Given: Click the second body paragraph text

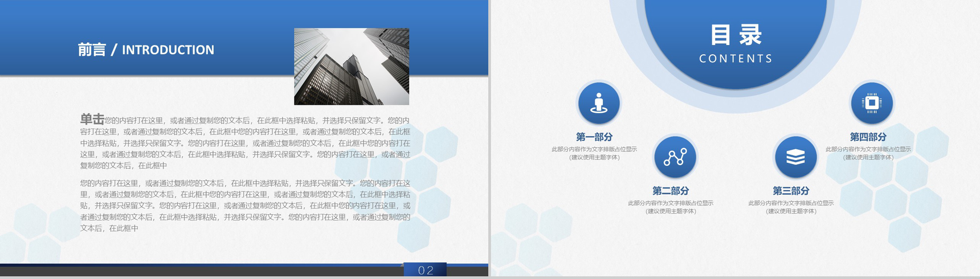Looking at the screenshot, I should tap(245, 206).
